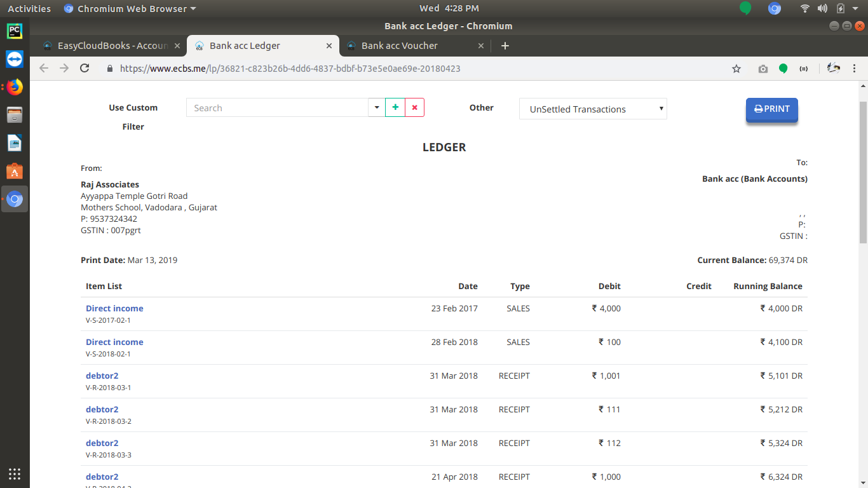
Task: Open debtor2 entry V-R-2018-03-2
Action: (102, 409)
